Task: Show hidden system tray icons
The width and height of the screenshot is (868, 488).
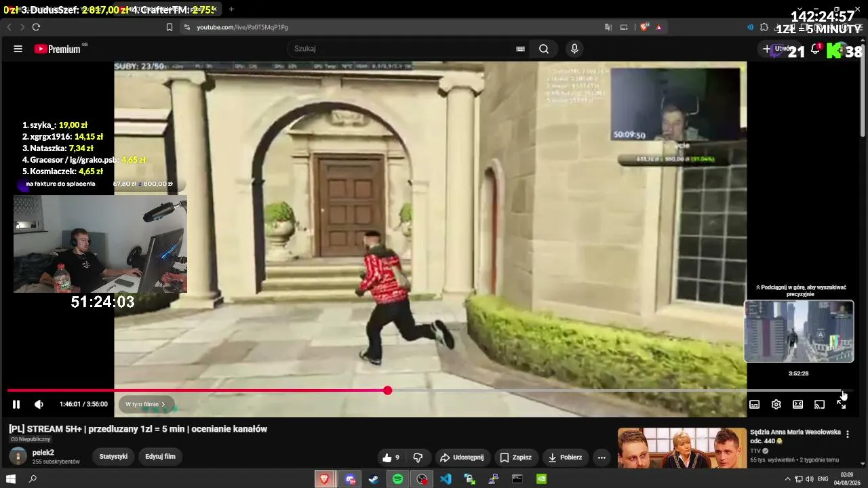Action: click(787, 479)
